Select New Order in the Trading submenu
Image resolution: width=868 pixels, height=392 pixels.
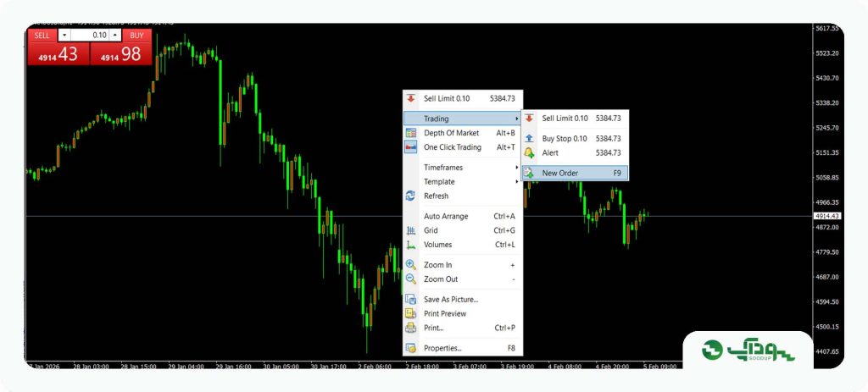tap(576, 173)
